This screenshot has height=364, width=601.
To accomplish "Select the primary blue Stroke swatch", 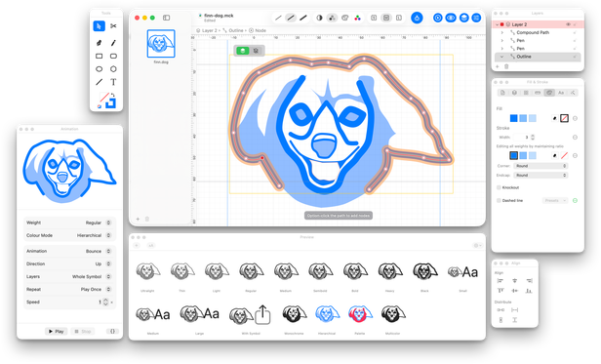I will tap(513, 155).
